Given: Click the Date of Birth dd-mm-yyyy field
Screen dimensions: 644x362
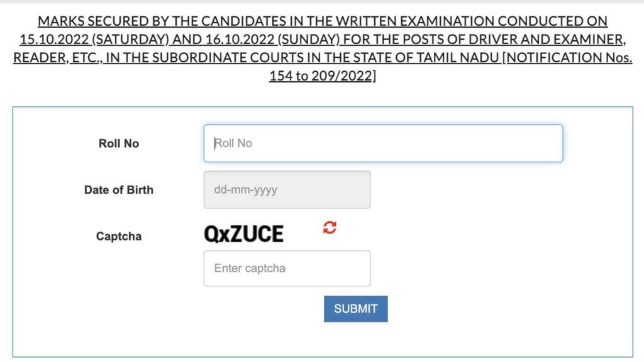Looking at the screenshot, I should [287, 189].
